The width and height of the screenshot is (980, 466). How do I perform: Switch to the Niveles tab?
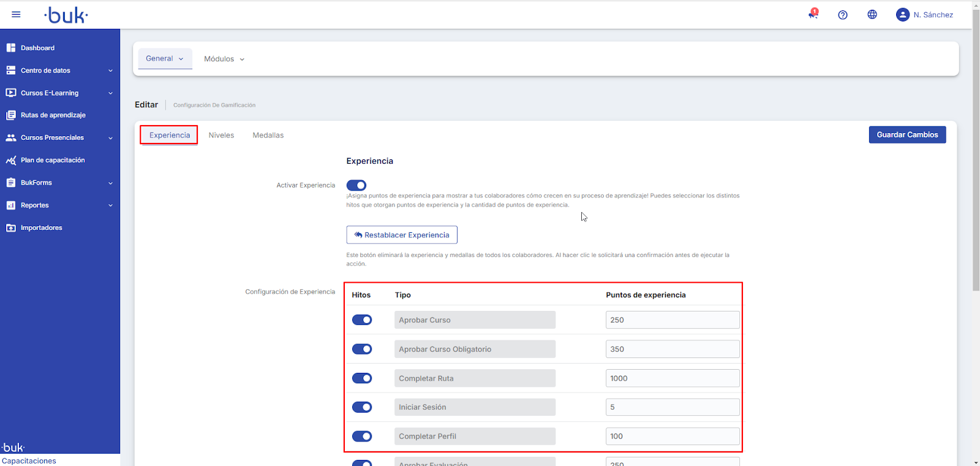pos(221,136)
